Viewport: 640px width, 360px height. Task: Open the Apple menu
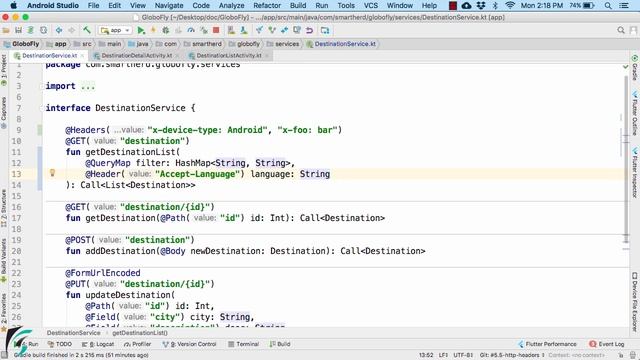[x=13, y=6]
